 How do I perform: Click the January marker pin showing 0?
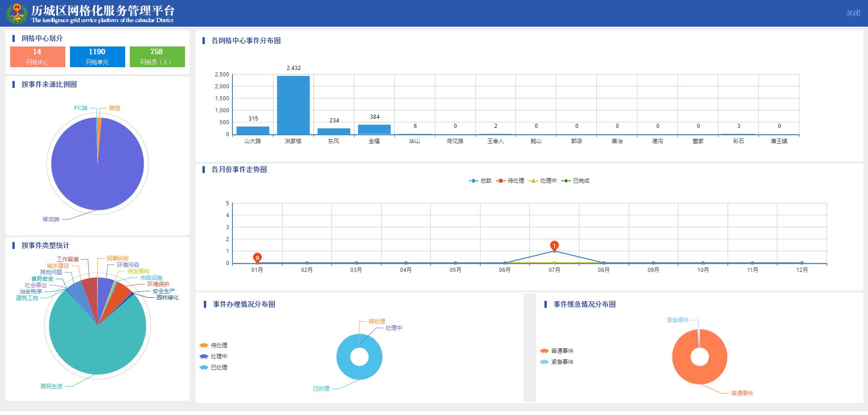tap(257, 257)
